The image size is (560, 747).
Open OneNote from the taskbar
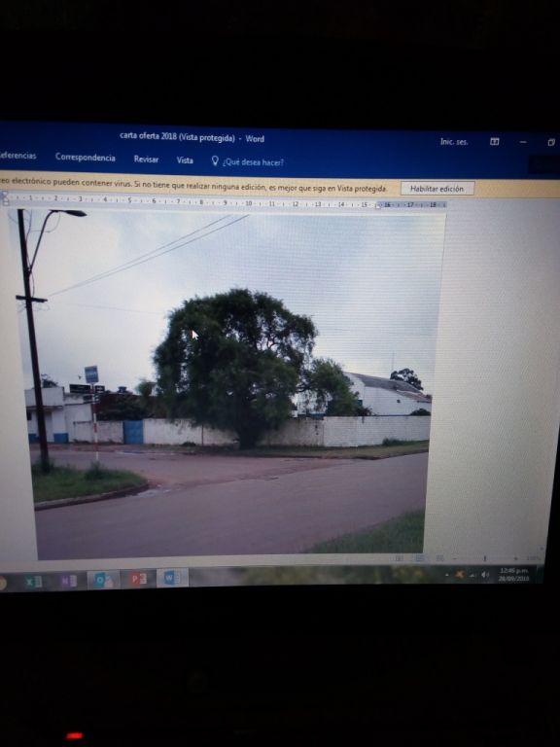(x=69, y=581)
